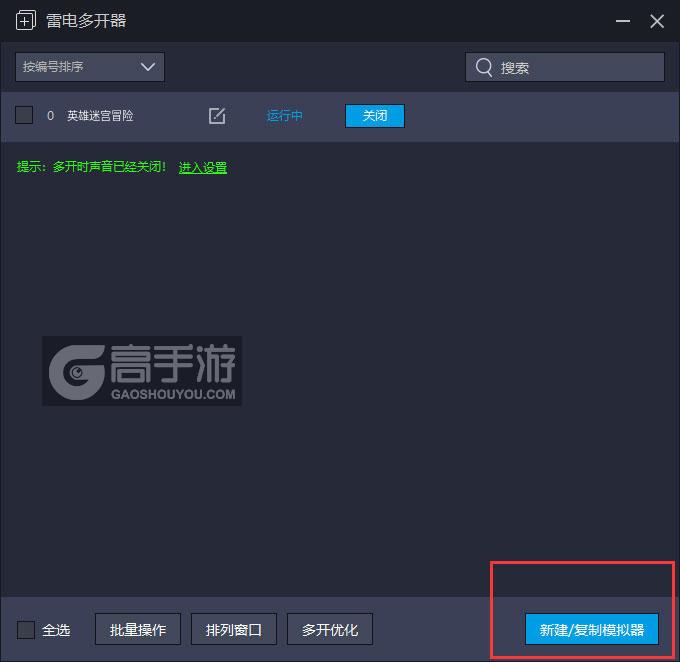Open the 排列窗口 arrange windows option
This screenshot has width=680, height=662.
click(234, 630)
